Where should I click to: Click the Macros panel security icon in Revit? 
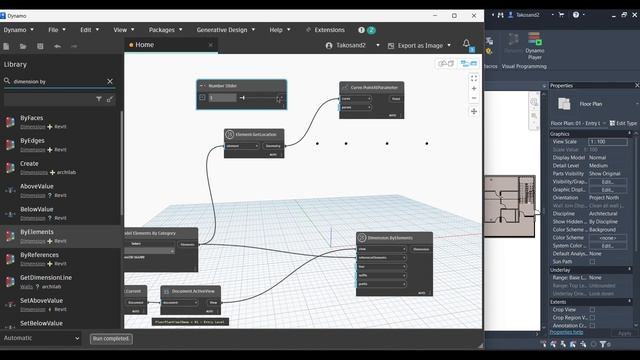(x=489, y=51)
